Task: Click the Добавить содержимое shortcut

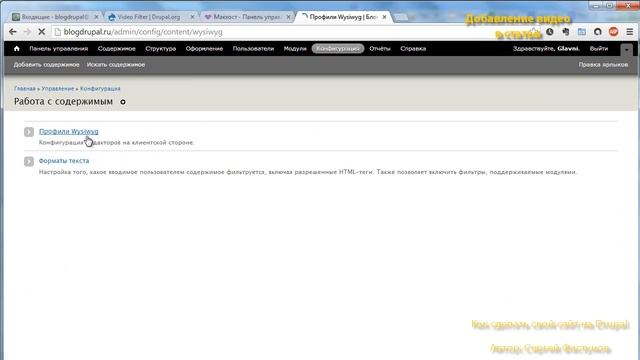Action: 47,64
